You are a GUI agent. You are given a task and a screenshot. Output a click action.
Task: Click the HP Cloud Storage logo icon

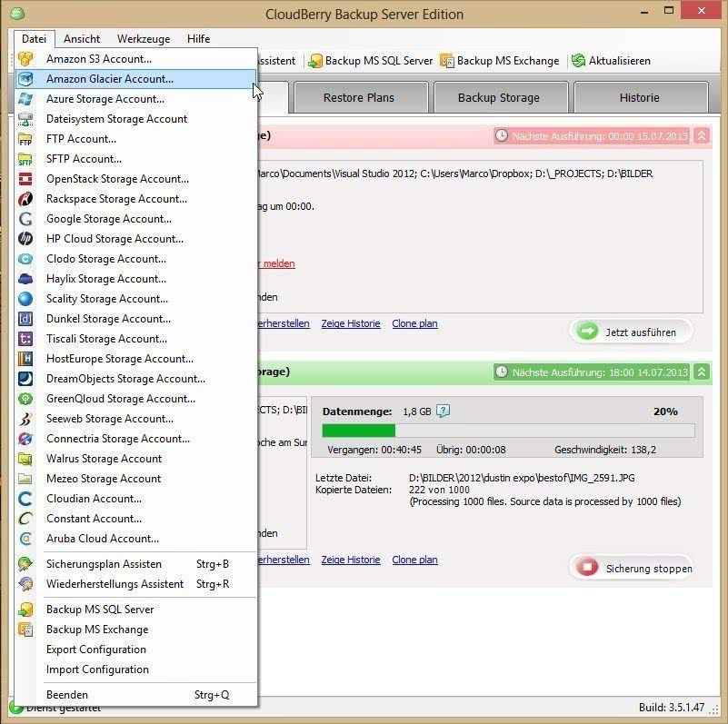click(x=25, y=239)
